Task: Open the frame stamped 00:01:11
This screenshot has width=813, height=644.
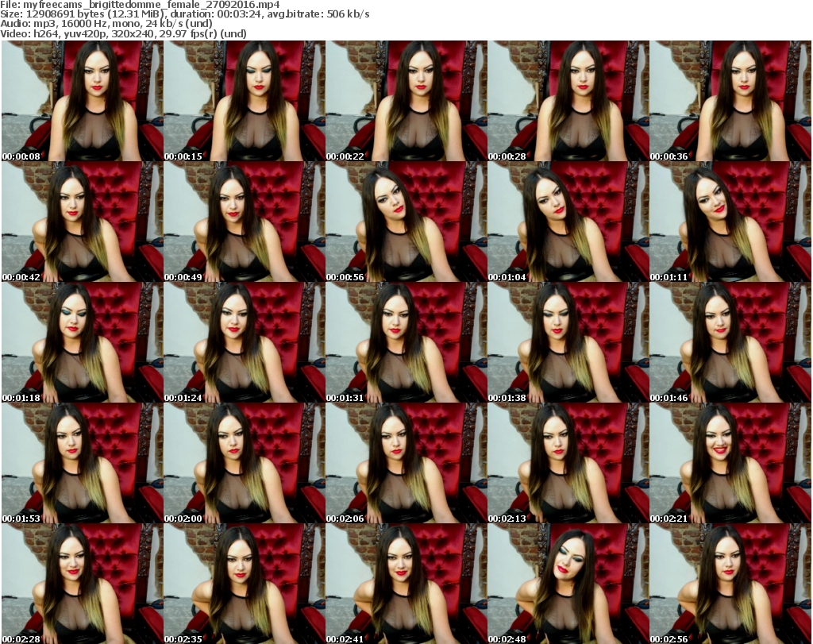Action: pos(730,222)
